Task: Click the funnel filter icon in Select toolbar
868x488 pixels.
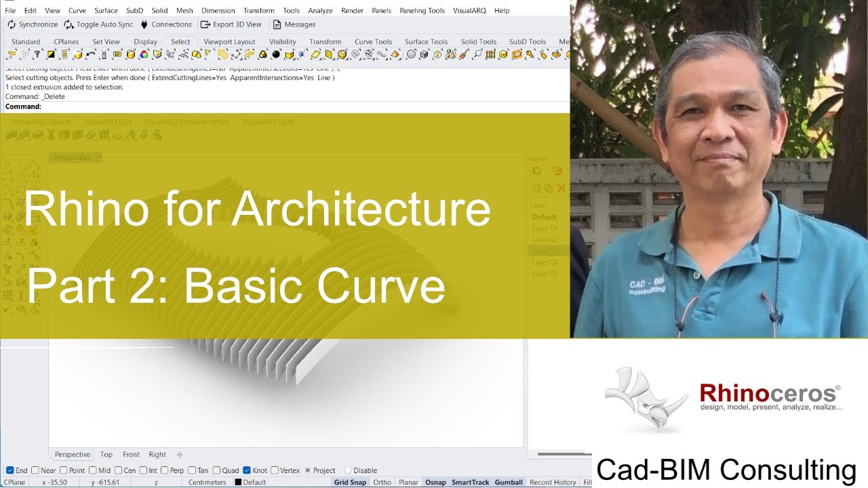Action: [x=38, y=54]
